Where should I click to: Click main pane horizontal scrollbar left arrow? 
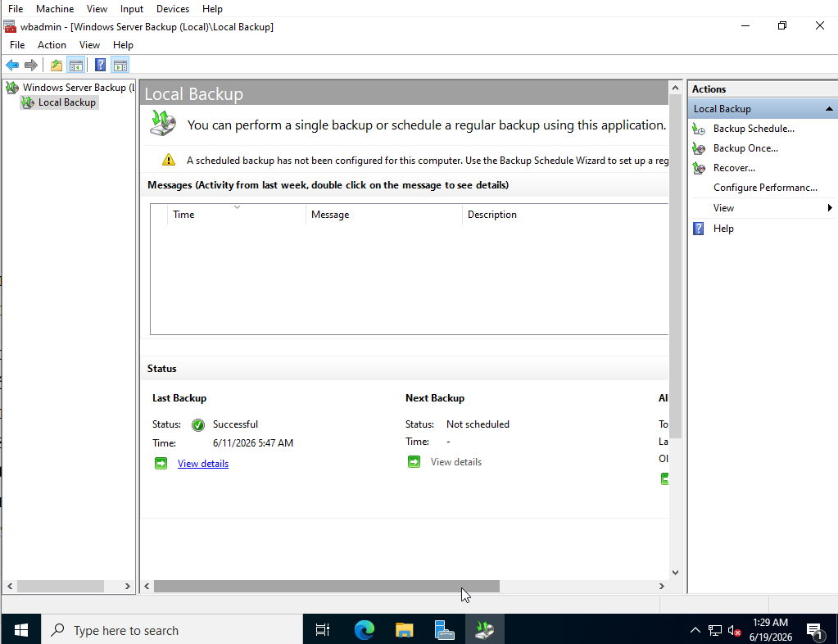[x=147, y=587]
